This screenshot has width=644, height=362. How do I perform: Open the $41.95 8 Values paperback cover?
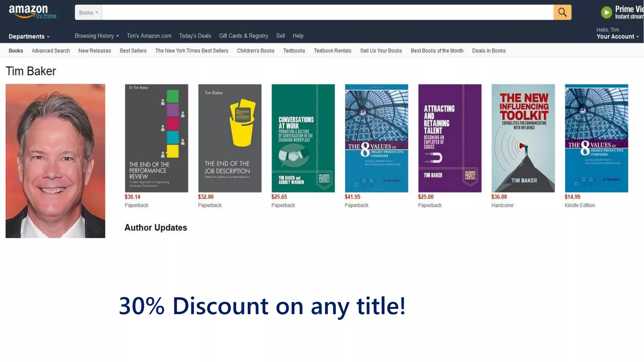pyautogui.click(x=376, y=138)
